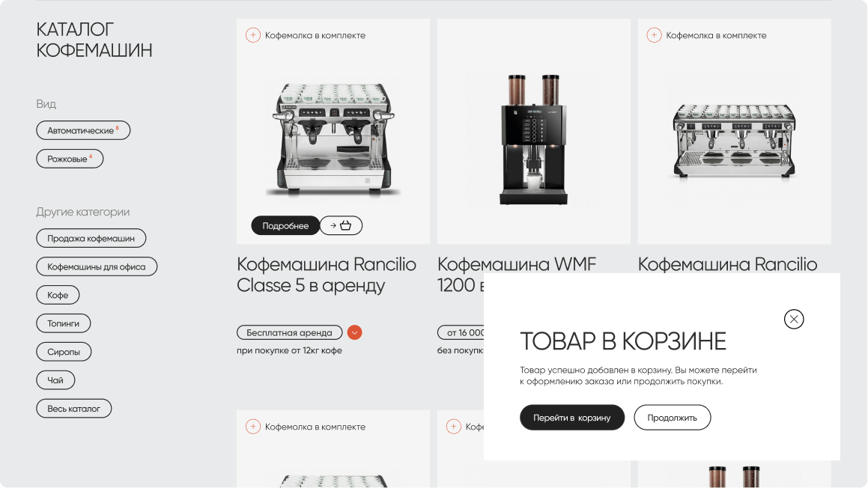Click plus icon on third card's grinder label

coord(654,35)
